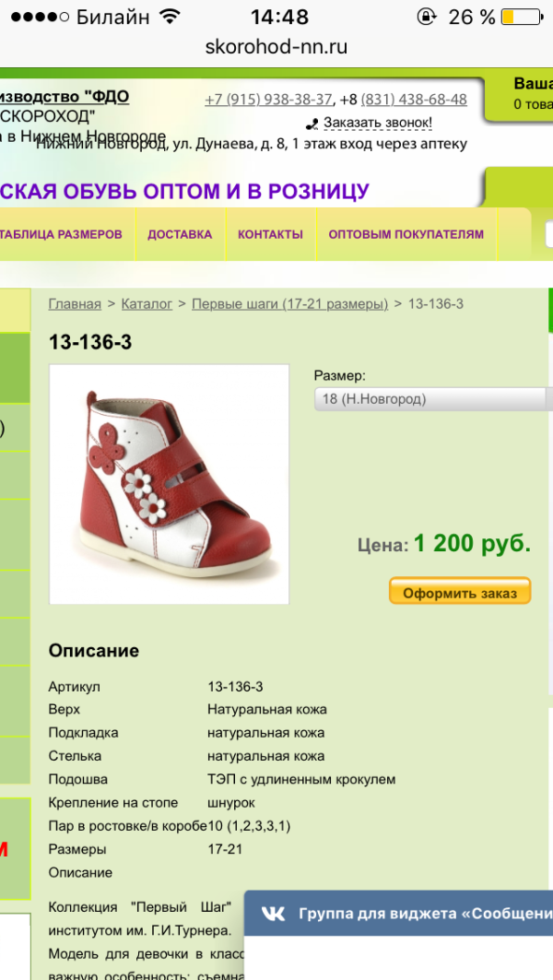Tap the phone icon beside Заказать звонок
The width and height of the screenshot is (553, 980).
[312, 124]
